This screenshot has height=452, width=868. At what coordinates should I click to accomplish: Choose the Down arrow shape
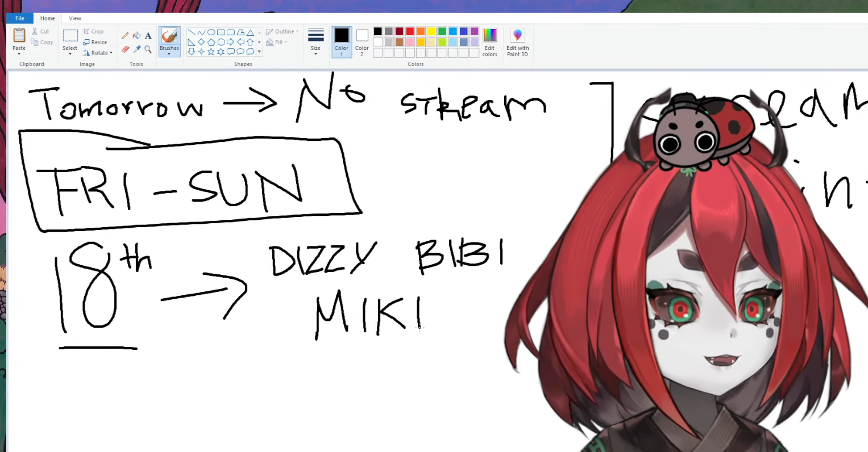coord(192,52)
